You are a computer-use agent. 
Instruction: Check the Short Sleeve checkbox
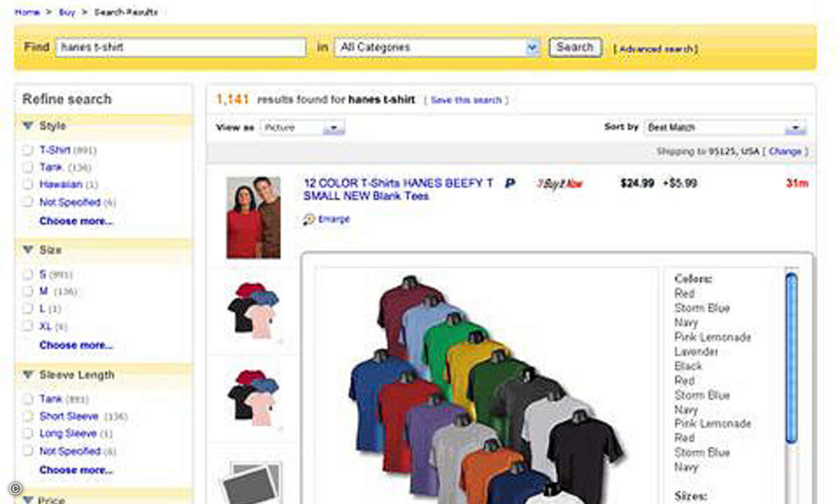[28, 416]
